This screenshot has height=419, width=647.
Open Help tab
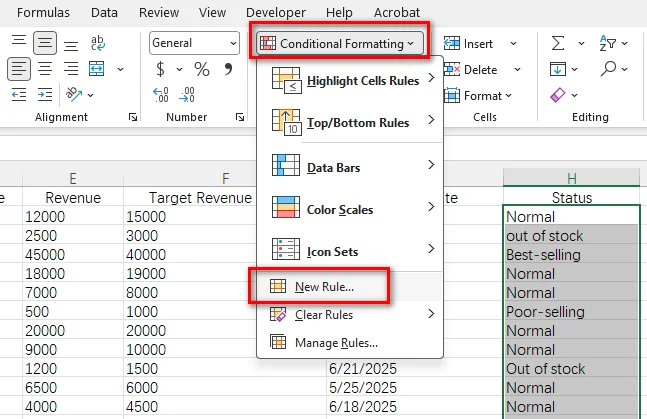(339, 12)
